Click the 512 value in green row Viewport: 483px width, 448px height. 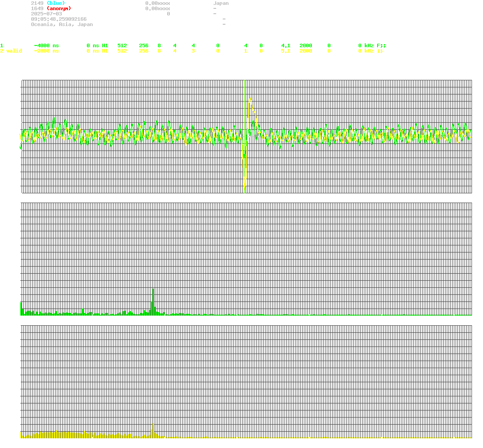122,45
